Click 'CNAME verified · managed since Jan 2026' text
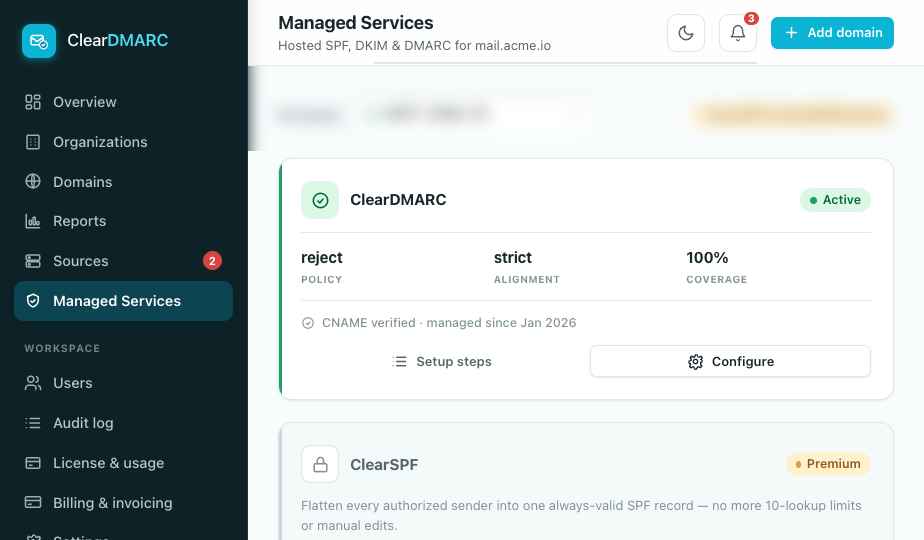 coord(449,323)
